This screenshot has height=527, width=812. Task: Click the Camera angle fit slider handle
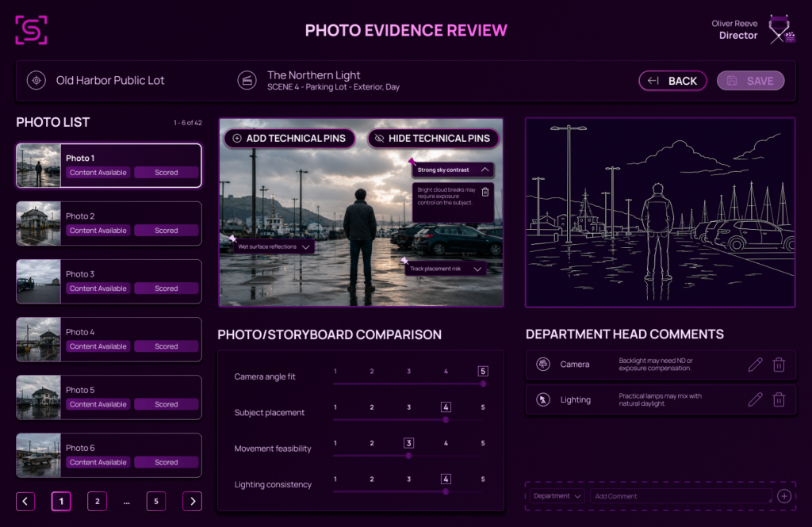[x=483, y=384]
